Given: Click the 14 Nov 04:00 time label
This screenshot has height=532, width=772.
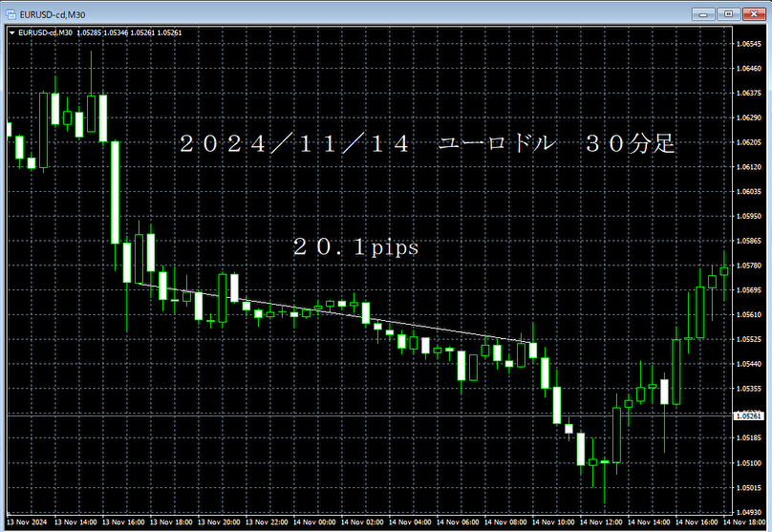Looking at the screenshot, I should 410,521.
